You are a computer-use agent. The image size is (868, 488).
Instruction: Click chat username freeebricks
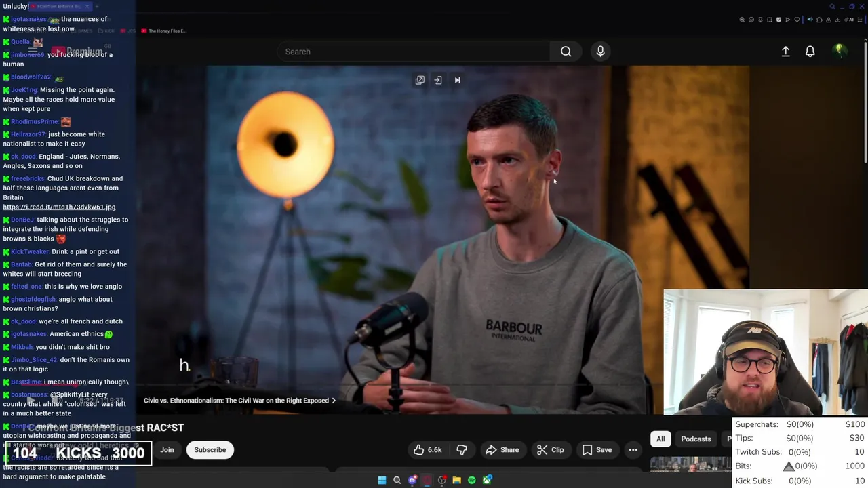[28, 179]
